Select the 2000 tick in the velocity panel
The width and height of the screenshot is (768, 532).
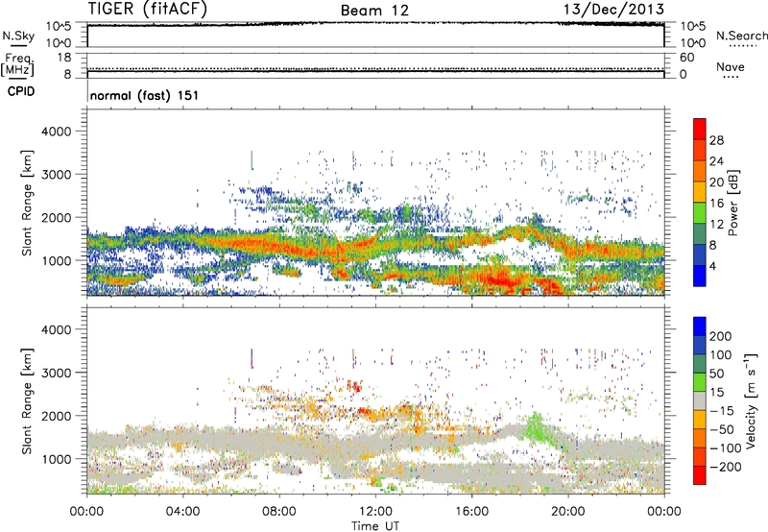click(x=57, y=416)
